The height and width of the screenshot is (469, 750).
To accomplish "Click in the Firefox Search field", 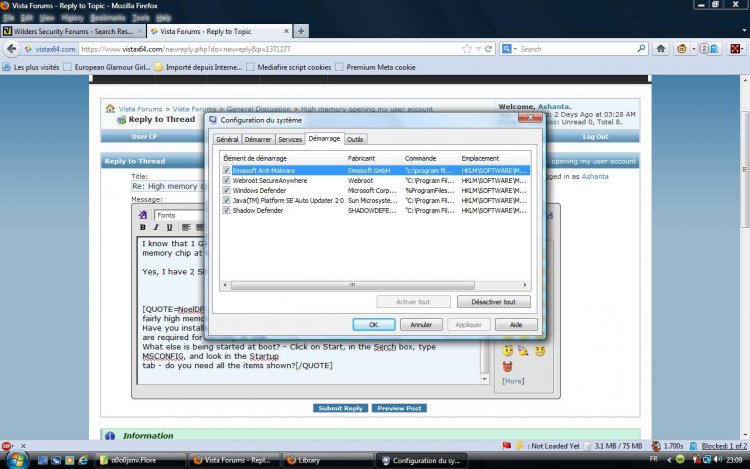I will [x=578, y=49].
